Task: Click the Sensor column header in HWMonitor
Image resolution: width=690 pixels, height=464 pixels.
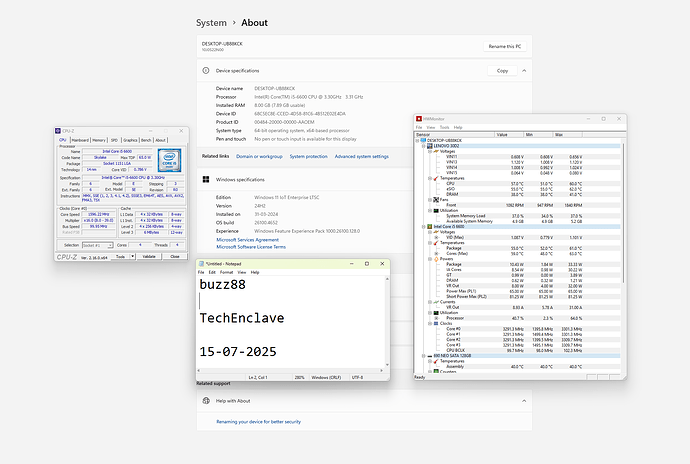Action: (455, 134)
